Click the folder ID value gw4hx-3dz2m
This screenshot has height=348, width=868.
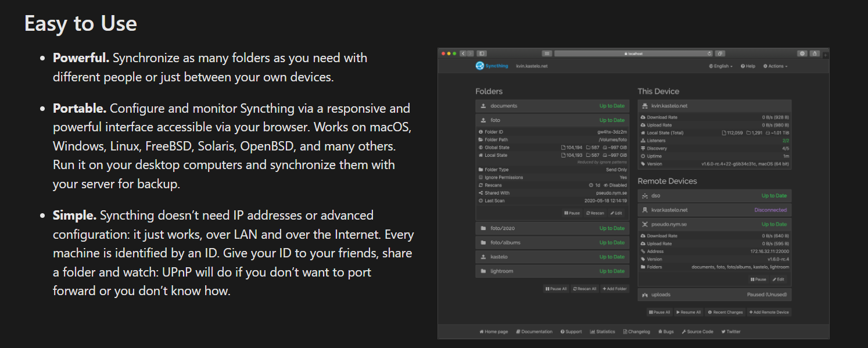[612, 132]
